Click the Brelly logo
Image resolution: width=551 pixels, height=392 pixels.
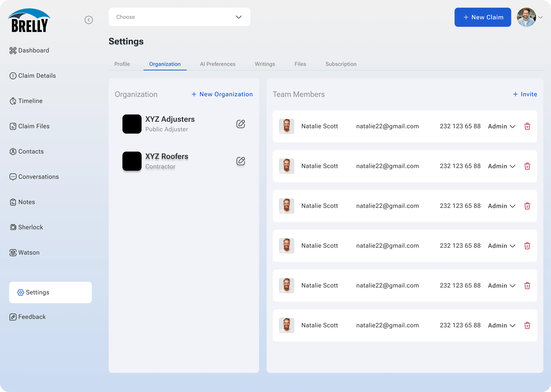(x=29, y=20)
